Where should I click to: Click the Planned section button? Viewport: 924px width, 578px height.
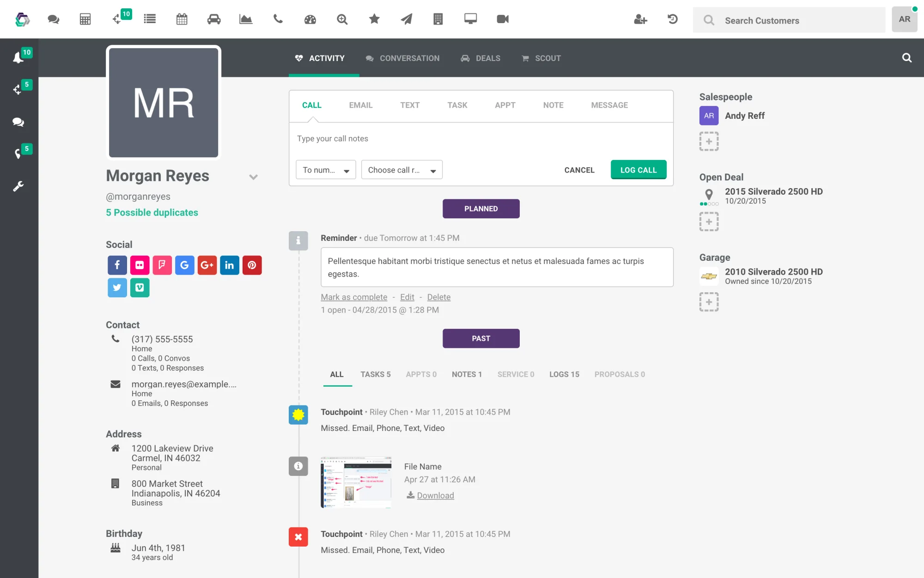coord(481,209)
